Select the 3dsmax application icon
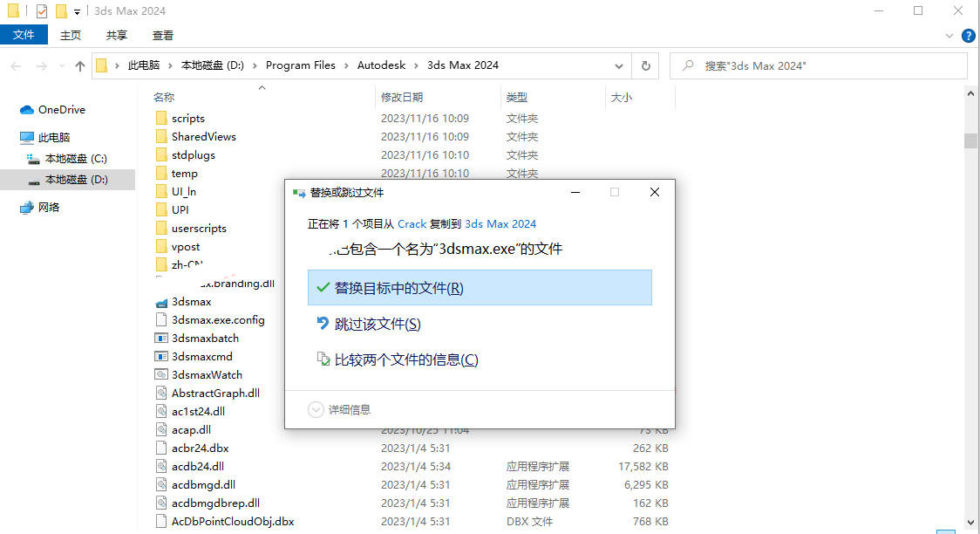980x534 pixels. pyautogui.click(x=161, y=302)
